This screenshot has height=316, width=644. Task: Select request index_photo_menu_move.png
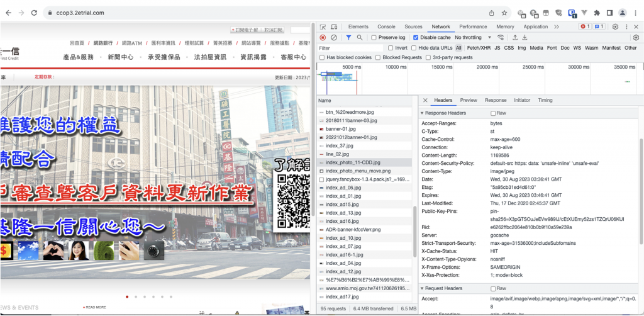click(x=365, y=171)
